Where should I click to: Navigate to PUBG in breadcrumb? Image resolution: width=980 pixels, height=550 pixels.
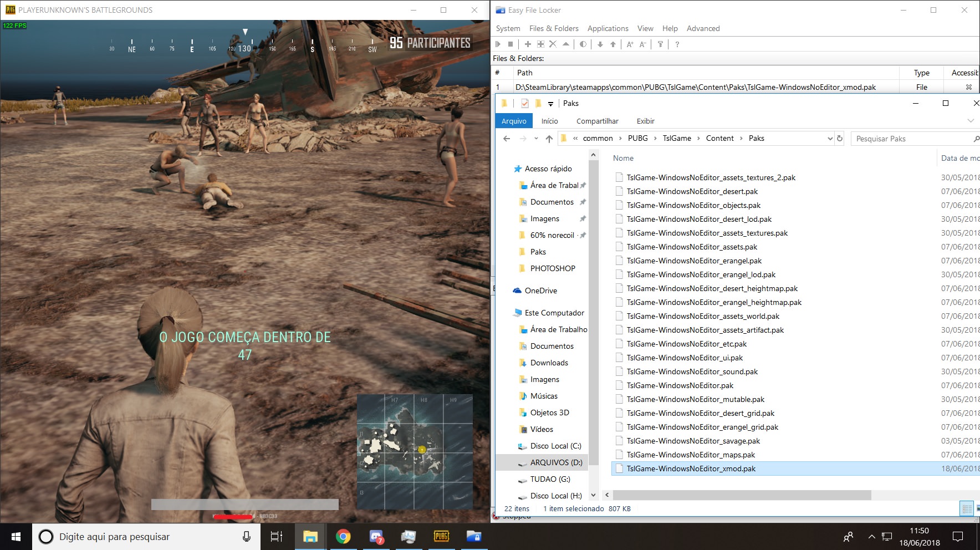coord(637,139)
